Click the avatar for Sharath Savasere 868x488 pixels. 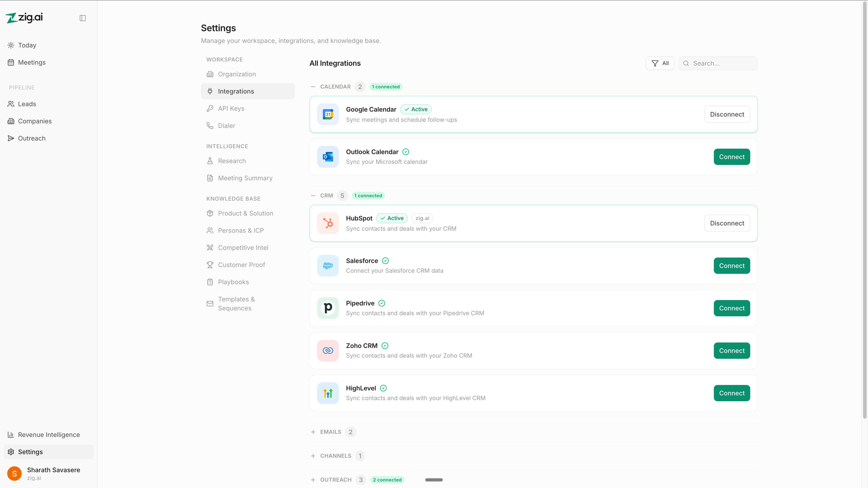(14, 473)
